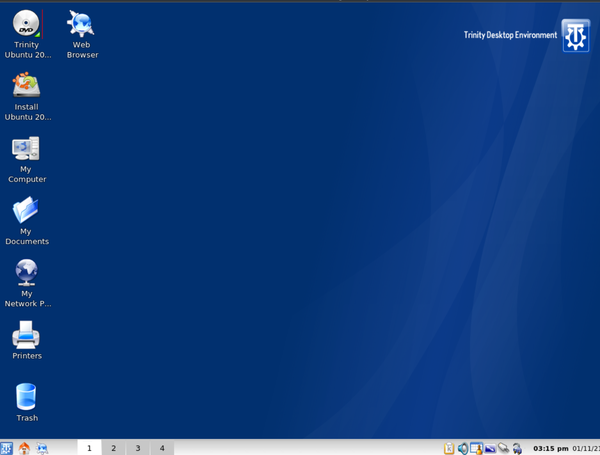600x455 pixels.
Task: Click the display settings tray icon
Action: tap(490, 448)
